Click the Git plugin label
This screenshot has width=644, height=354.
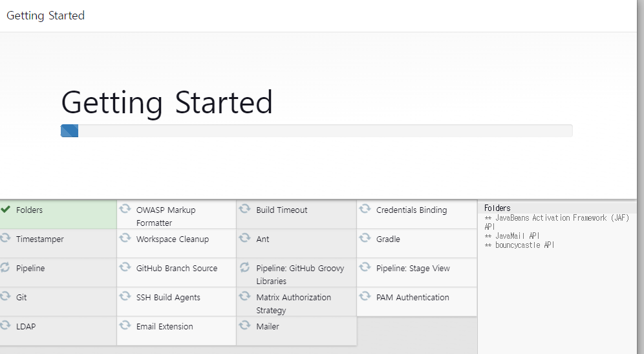point(21,298)
